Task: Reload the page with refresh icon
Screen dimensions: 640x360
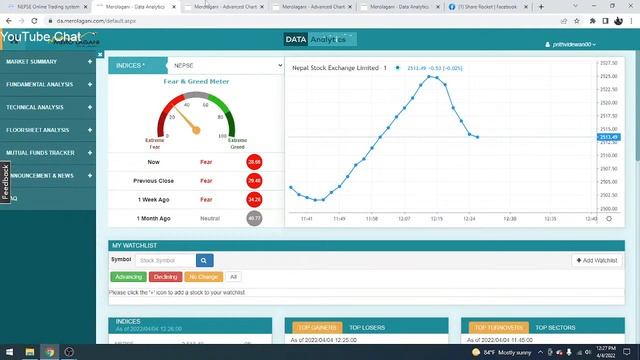Action: tap(34, 21)
